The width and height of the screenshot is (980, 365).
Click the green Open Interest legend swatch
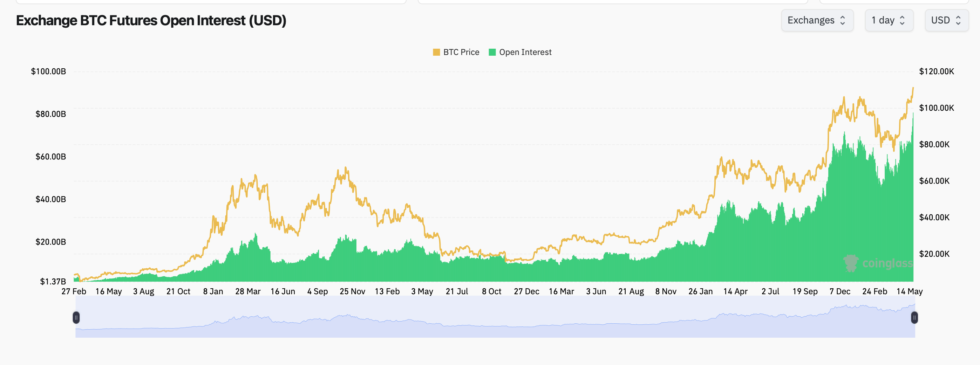coord(492,52)
